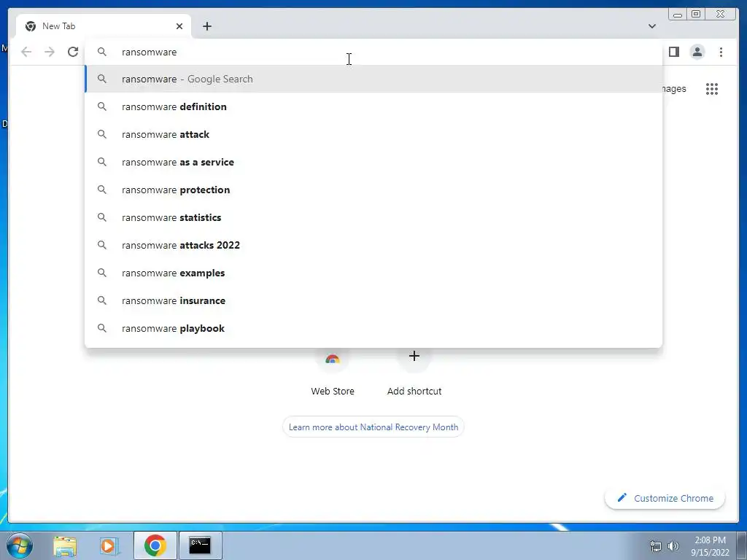Click the taskbar clock showing 2:08 PM
This screenshot has width=747, height=560.
click(710, 546)
